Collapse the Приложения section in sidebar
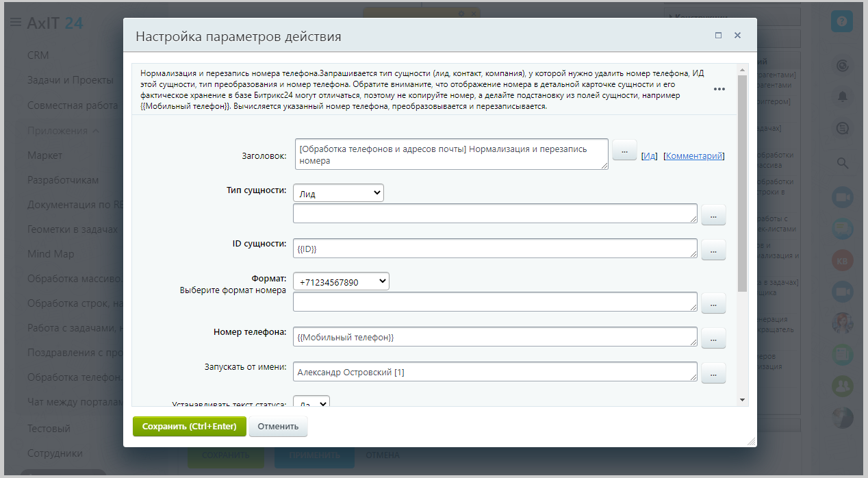 (x=95, y=131)
